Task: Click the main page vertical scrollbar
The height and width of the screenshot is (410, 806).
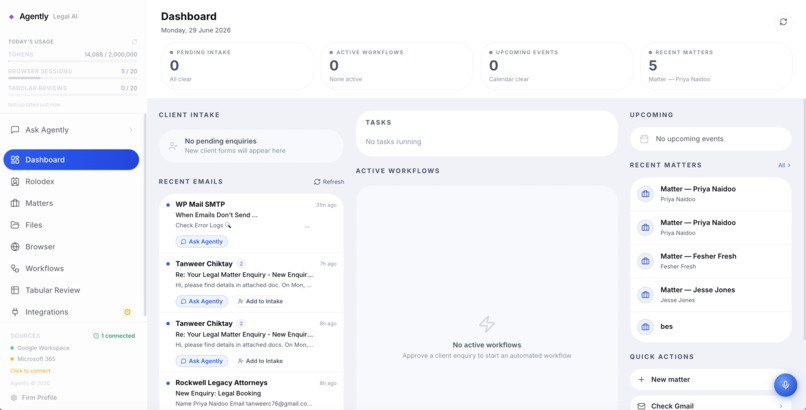Action: (803, 220)
